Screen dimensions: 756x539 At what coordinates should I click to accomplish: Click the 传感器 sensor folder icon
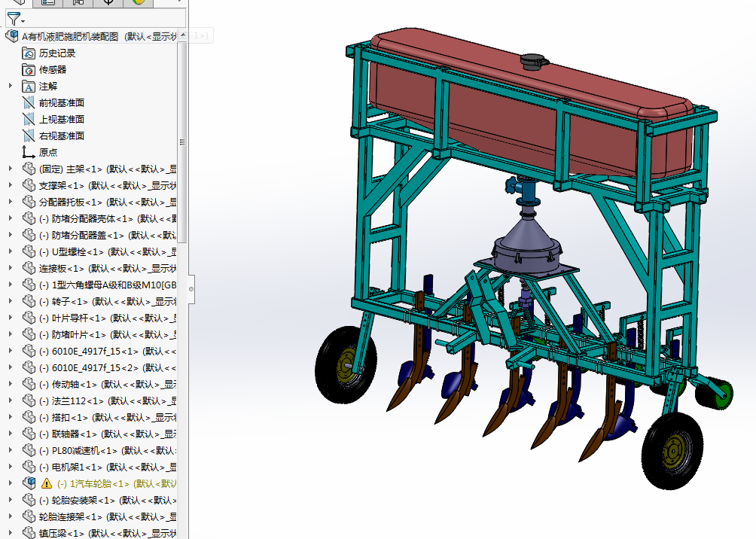(29, 69)
